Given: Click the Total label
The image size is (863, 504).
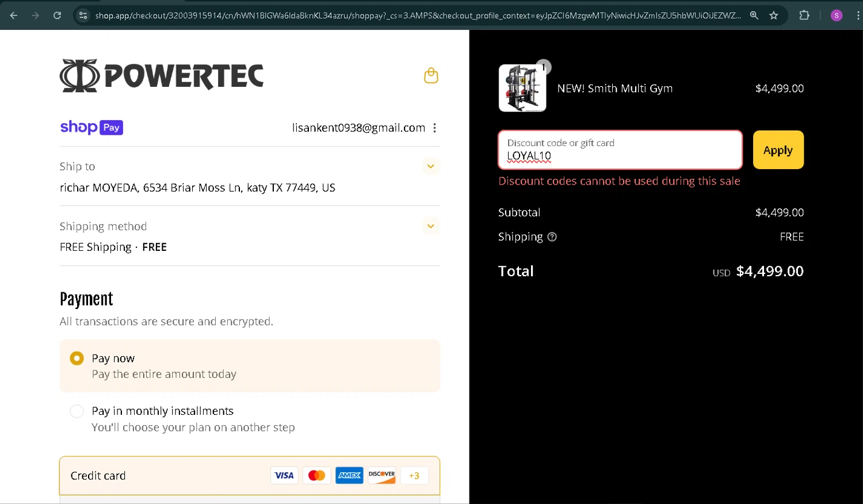Looking at the screenshot, I should (516, 271).
